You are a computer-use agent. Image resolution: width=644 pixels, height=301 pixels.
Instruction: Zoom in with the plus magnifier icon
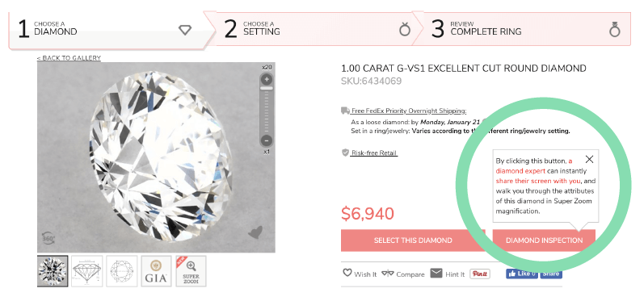267,79
